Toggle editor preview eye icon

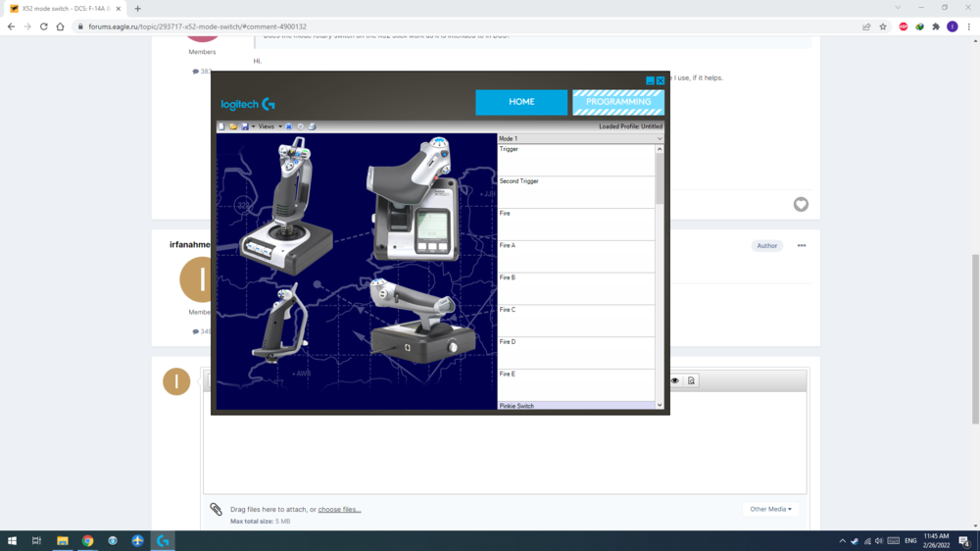pos(675,380)
